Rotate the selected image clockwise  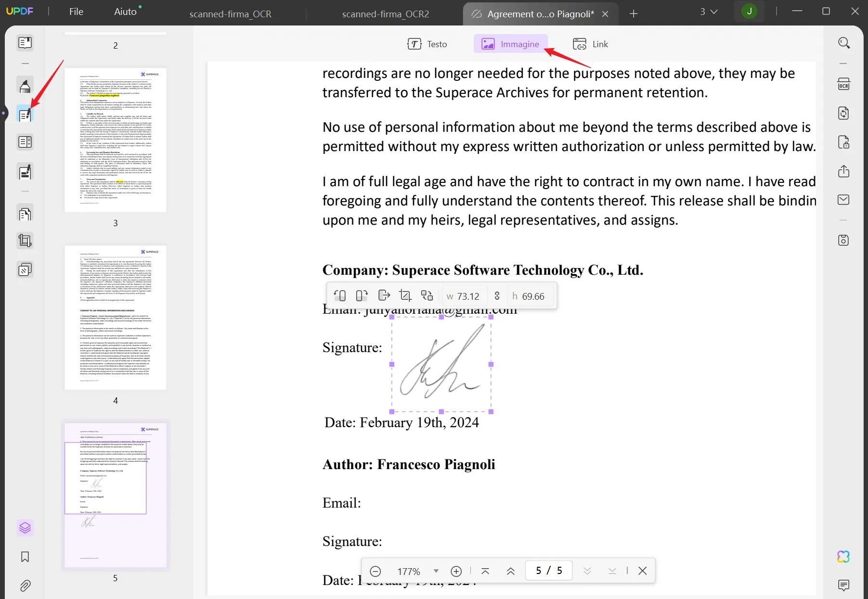click(362, 295)
